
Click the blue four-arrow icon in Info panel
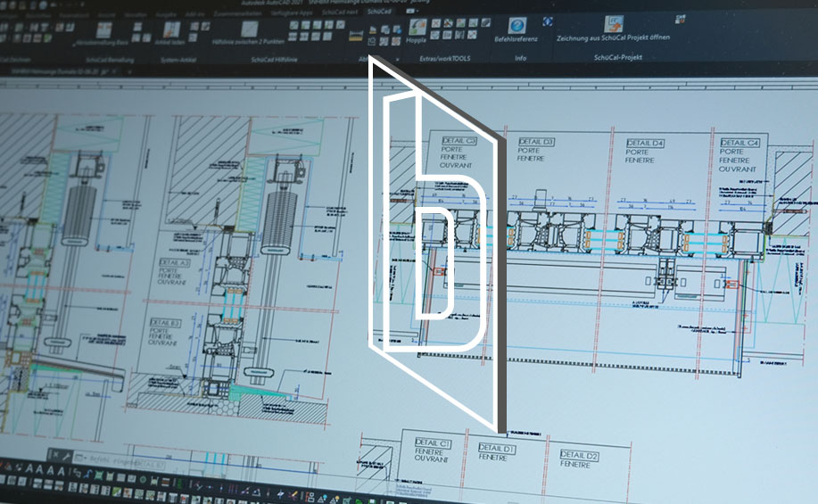click(547, 21)
